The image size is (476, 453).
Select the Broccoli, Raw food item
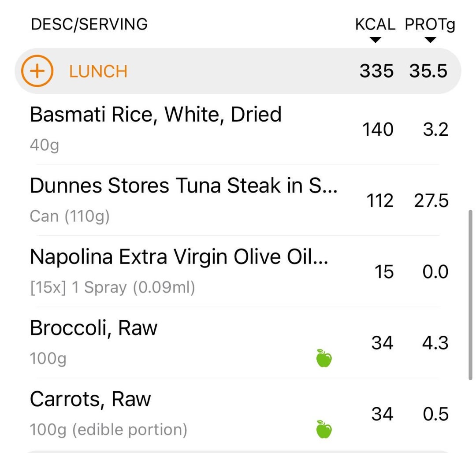(238, 342)
